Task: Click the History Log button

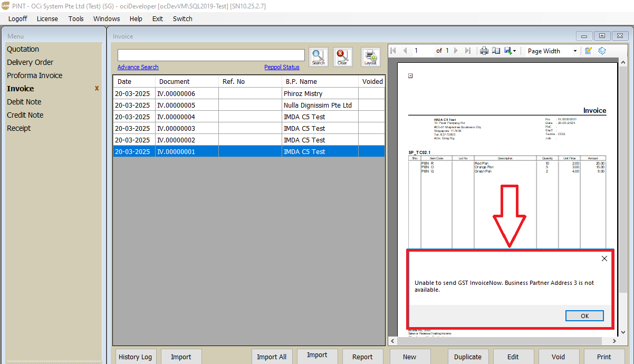Action: (x=135, y=357)
